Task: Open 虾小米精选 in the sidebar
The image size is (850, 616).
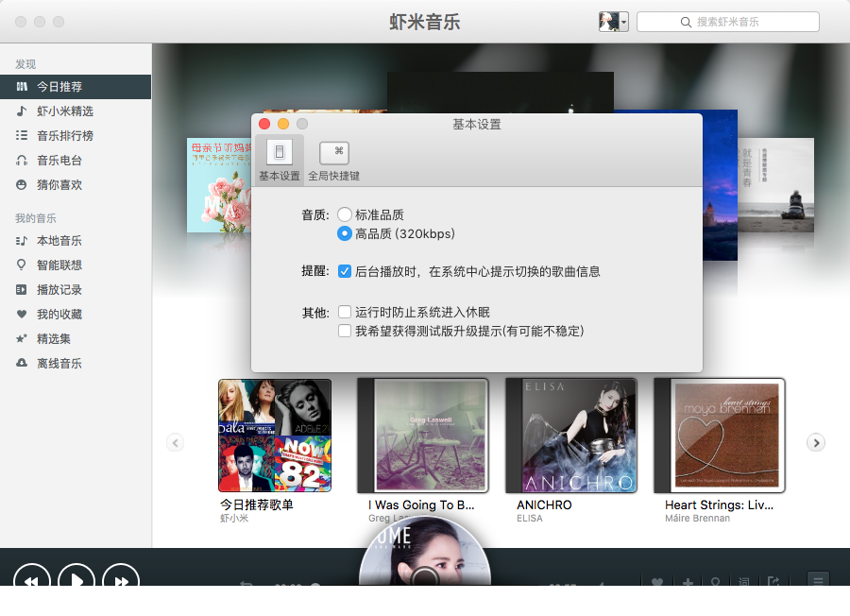Action: point(76,111)
